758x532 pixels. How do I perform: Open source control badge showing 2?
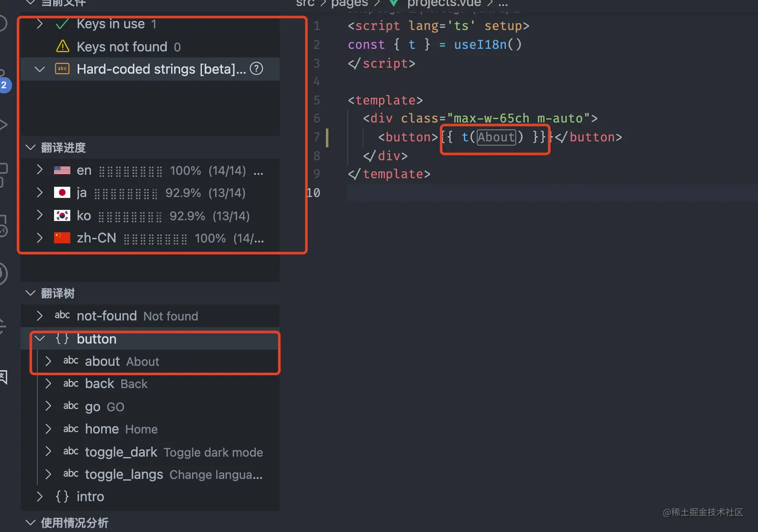[5, 85]
